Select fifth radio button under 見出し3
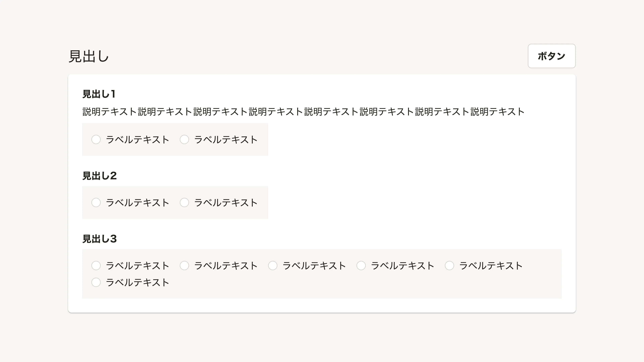The width and height of the screenshot is (644, 362). coord(449,266)
